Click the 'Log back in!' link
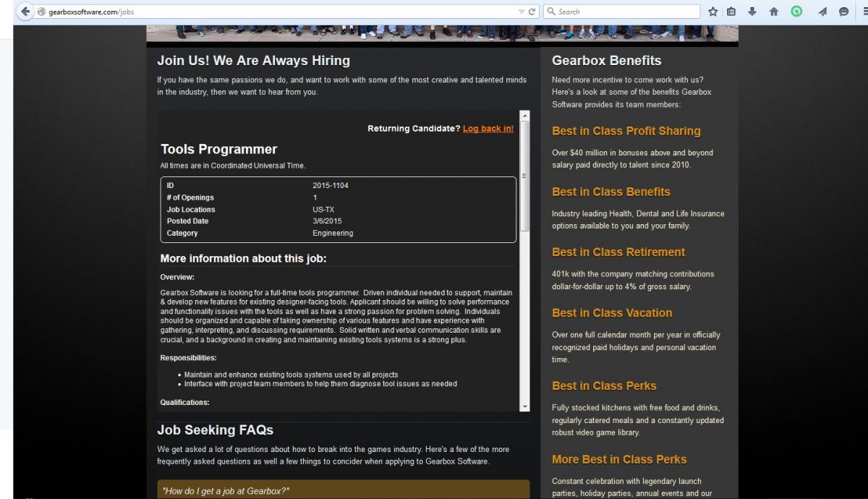The image size is (868, 499). 488,129
